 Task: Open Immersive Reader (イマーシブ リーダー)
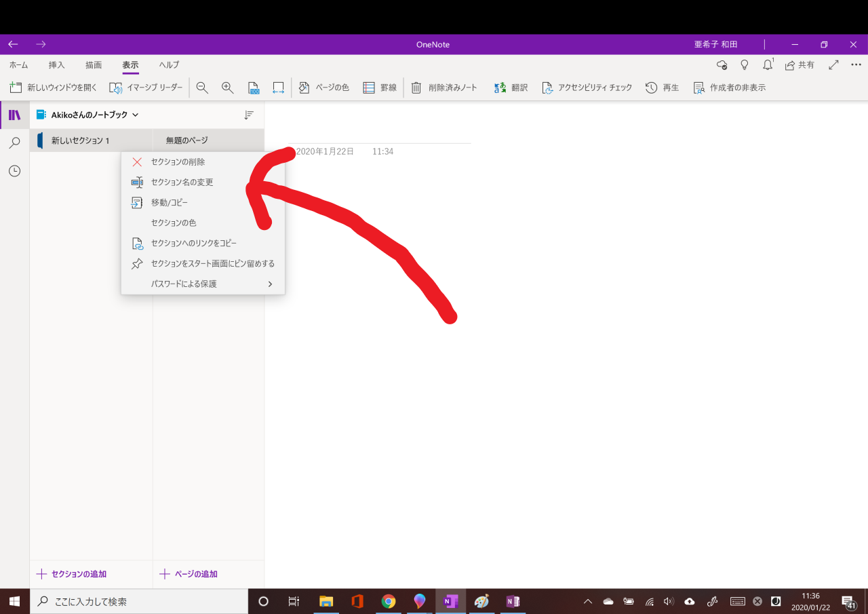pos(146,88)
